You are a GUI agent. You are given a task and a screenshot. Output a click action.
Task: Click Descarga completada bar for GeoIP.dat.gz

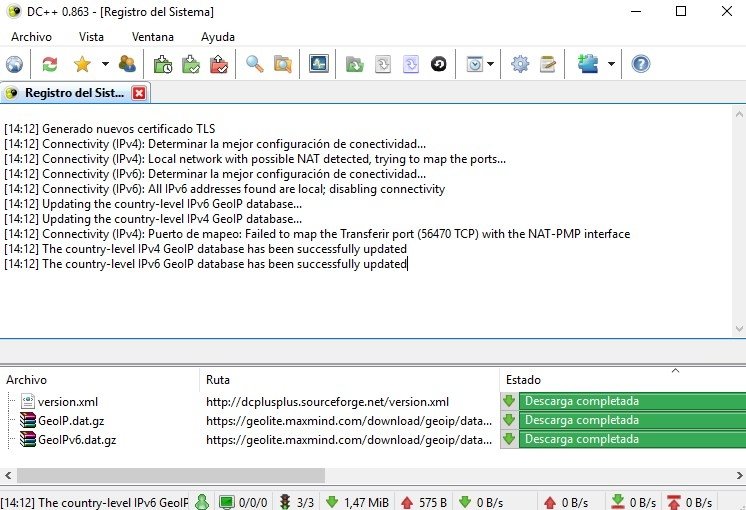pyautogui.click(x=632, y=420)
